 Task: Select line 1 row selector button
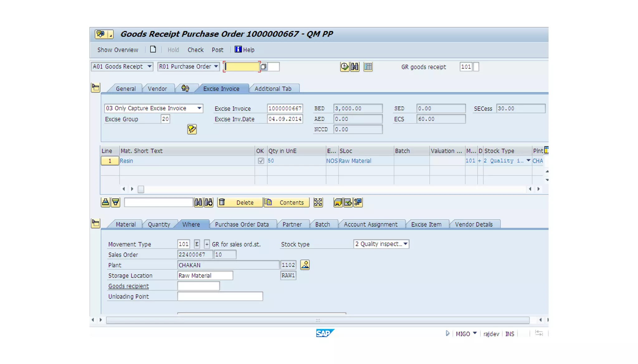pyautogui.click(x=110, y=161)
